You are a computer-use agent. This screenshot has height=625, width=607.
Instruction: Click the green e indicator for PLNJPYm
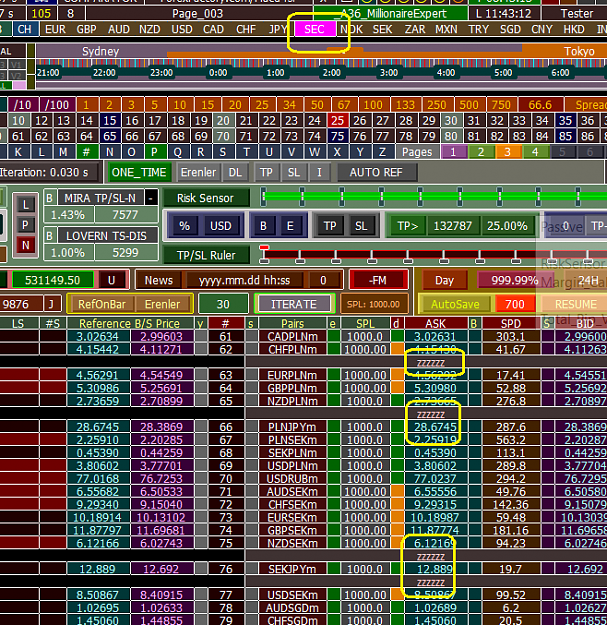(x=333, y=427)
